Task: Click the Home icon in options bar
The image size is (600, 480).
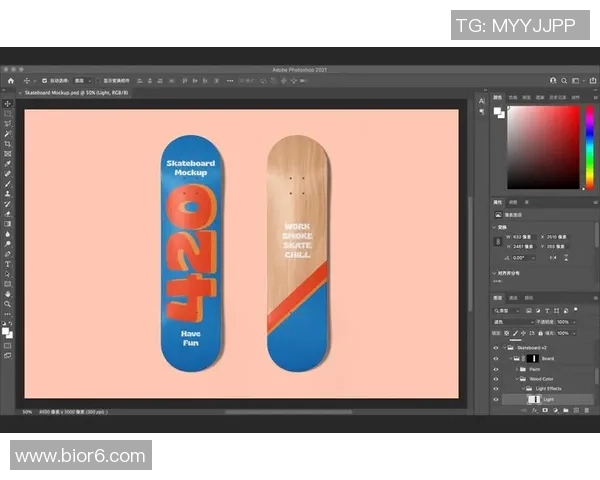Action: (10, 80)
